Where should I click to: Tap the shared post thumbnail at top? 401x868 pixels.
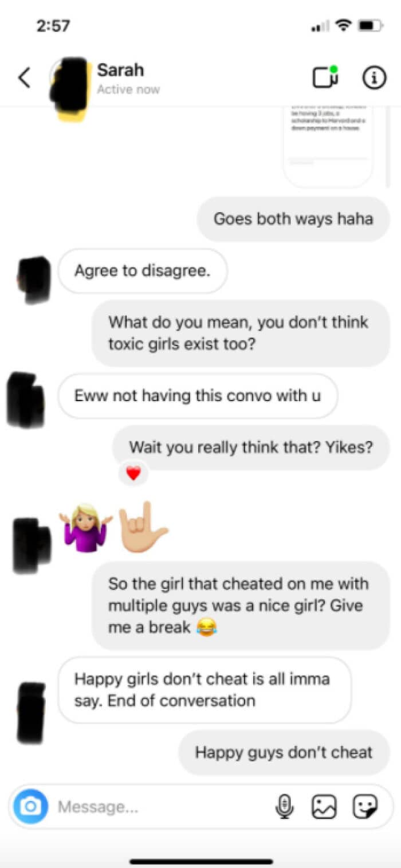(328, 146)
